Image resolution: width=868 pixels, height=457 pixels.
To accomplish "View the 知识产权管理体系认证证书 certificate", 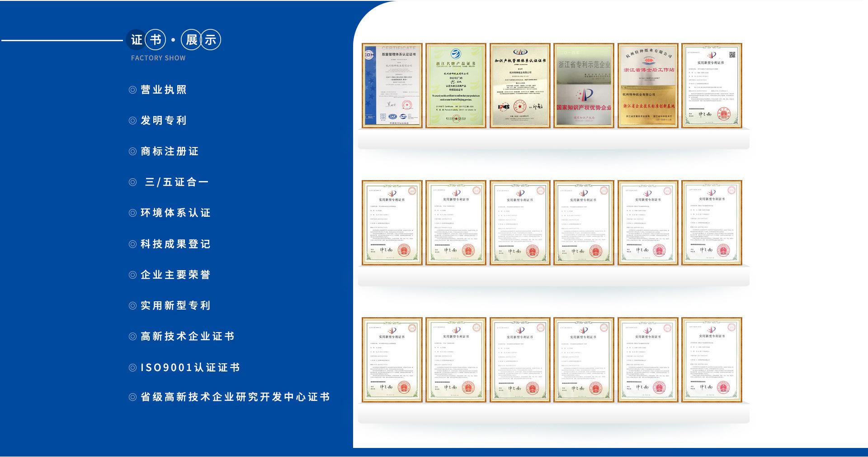I will click(x=520, y=86).
